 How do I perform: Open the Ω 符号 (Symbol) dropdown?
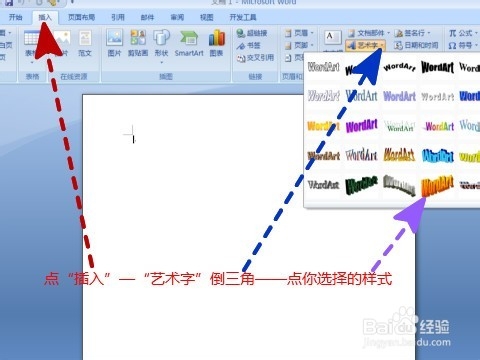tap(463, 45)
